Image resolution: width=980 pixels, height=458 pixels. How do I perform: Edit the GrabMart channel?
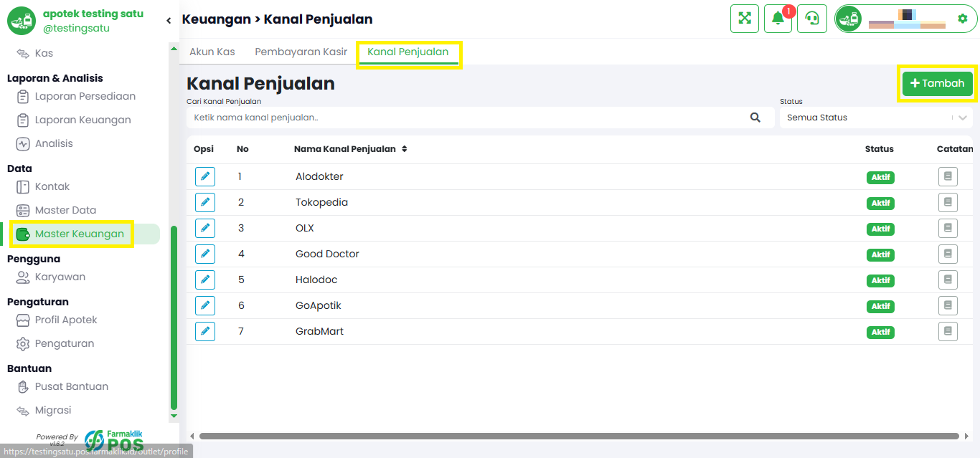pyautogui.click(x=205, y=331)
